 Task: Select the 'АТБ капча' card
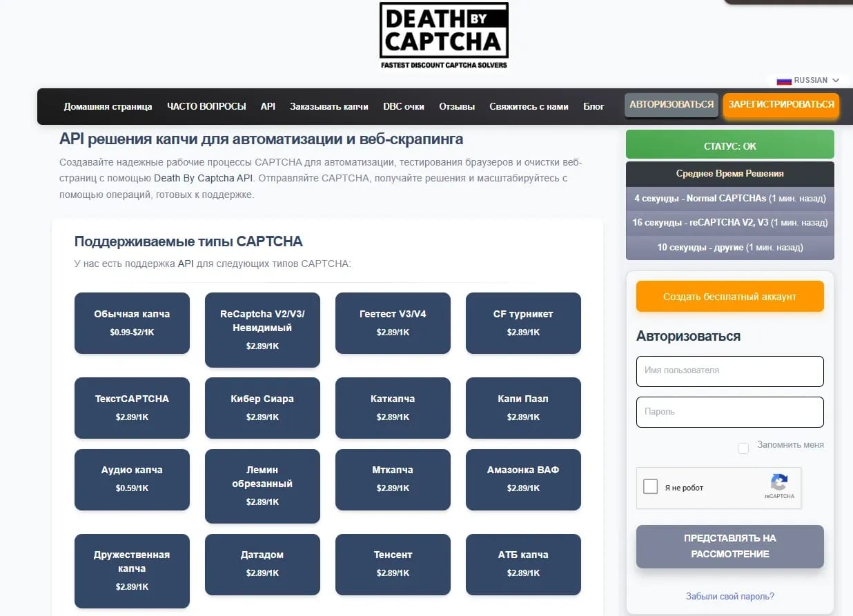pyautogui.click(x=523, y=564)
